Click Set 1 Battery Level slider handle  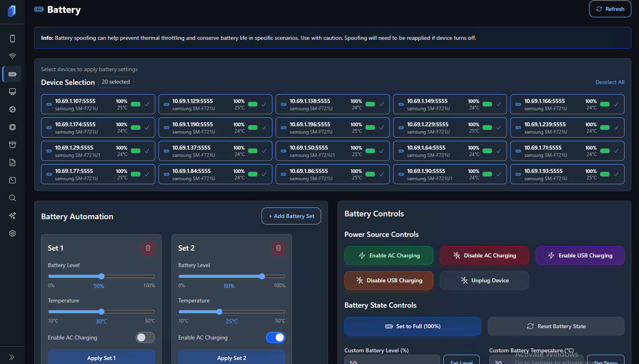pos(101,276)
